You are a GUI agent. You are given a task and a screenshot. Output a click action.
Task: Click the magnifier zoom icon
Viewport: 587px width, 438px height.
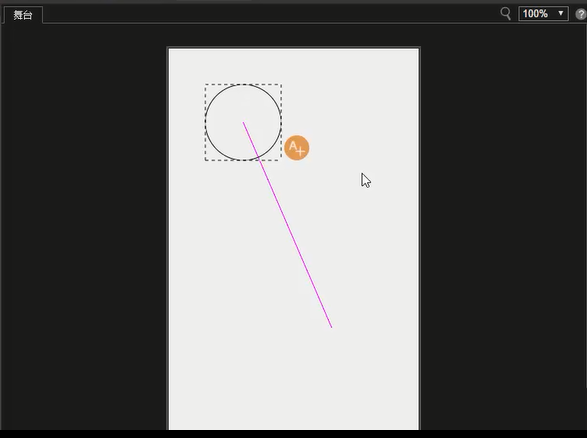pos(505,14)
